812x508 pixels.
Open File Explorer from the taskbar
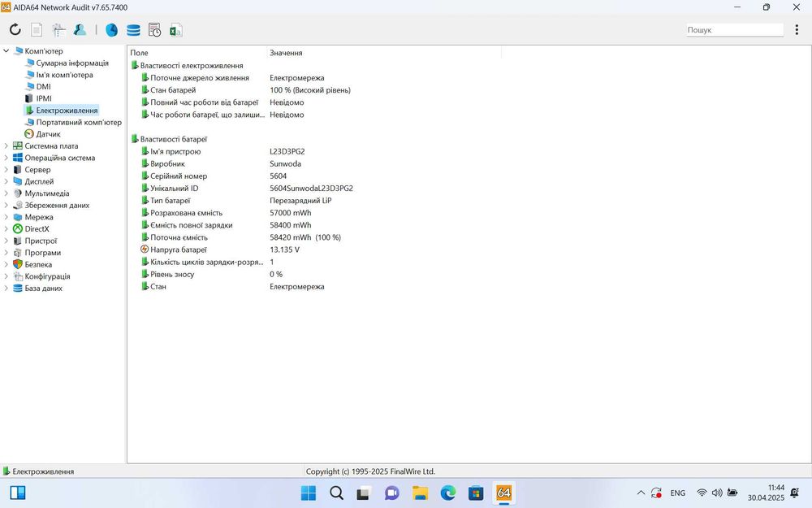tap(420, 493)
